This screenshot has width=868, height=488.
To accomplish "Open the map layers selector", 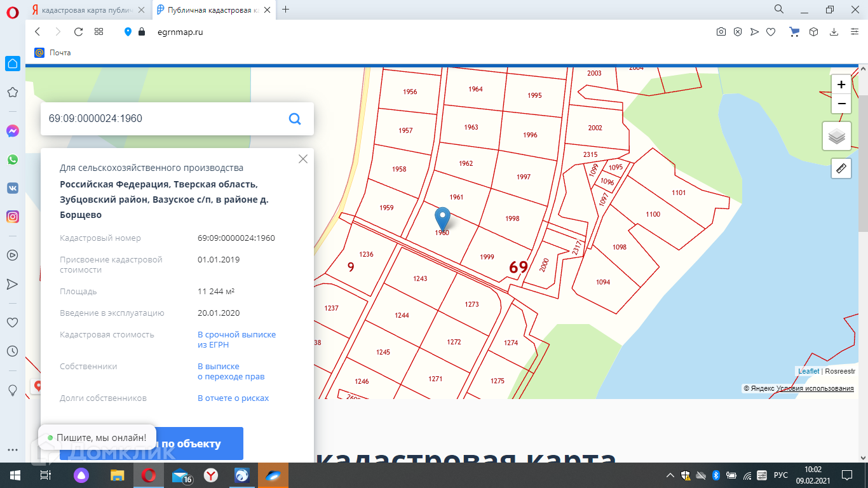I will [x=837, y=136].
